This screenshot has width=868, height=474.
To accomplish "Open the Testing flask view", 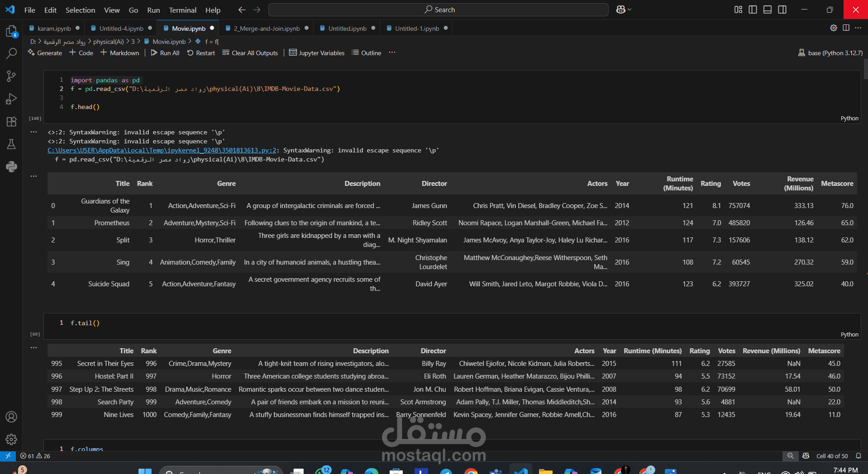I will tap(11, 144).
